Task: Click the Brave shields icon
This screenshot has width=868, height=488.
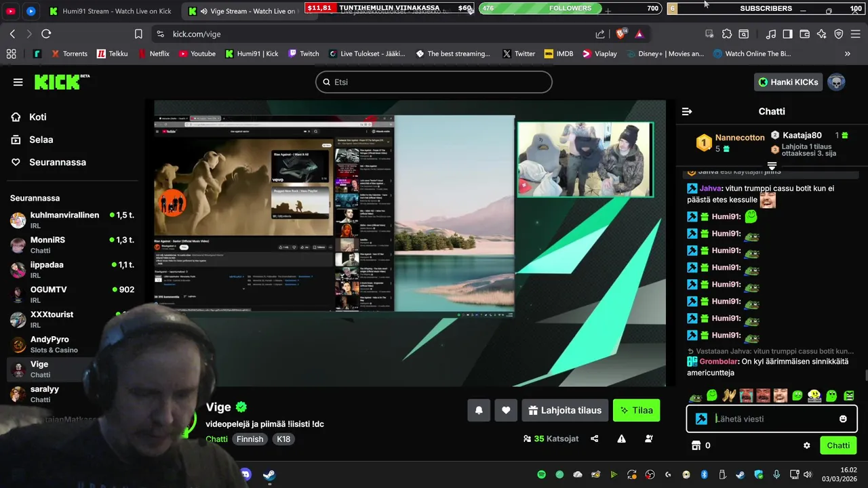Action: coord(621,34)
